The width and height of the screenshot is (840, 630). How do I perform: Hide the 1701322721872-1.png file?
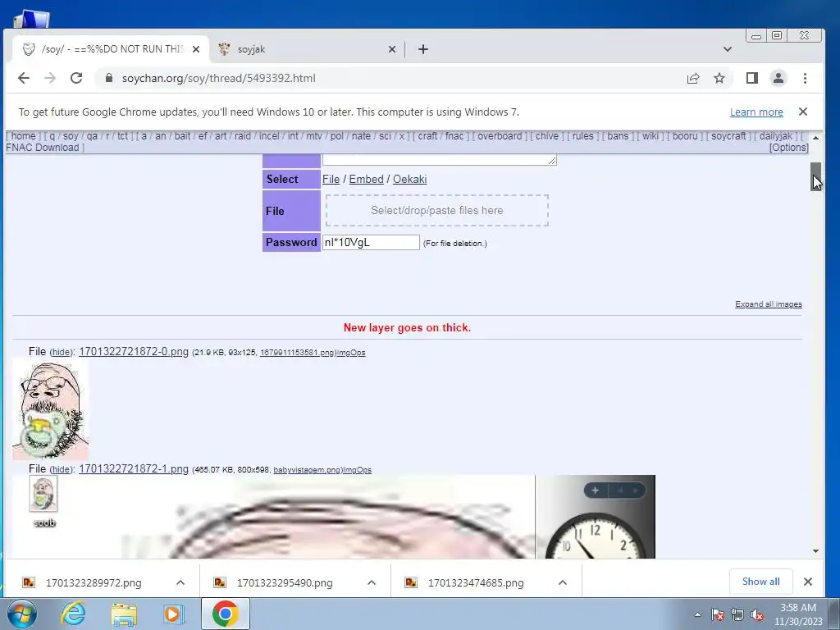tap(61, 470)
